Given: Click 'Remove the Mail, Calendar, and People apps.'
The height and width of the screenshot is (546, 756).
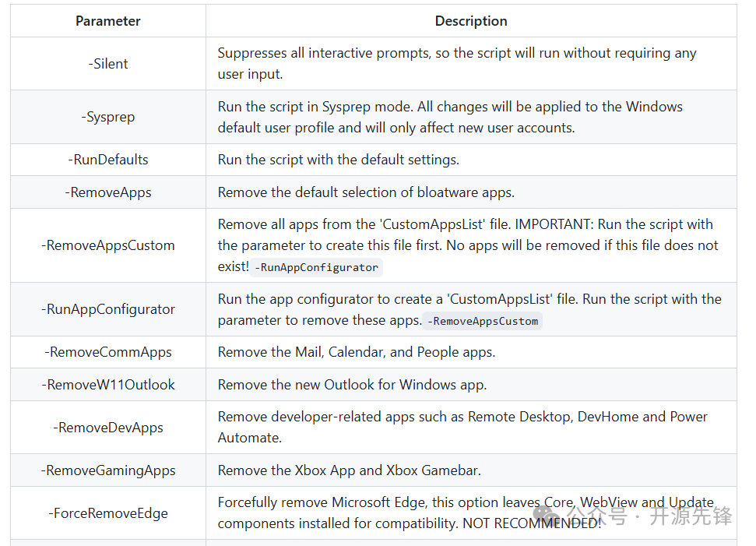Looking at the screenshot, I should pos(357,352).
